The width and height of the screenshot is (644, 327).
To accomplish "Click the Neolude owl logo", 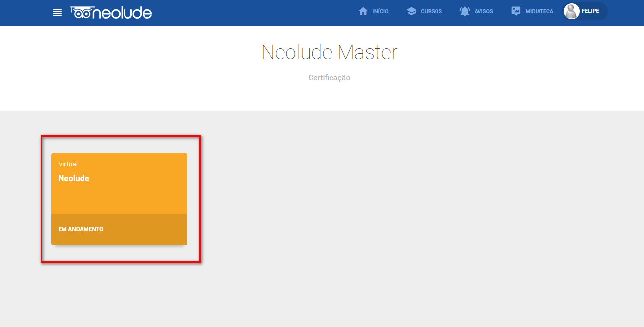I will (x=111, y=12).
